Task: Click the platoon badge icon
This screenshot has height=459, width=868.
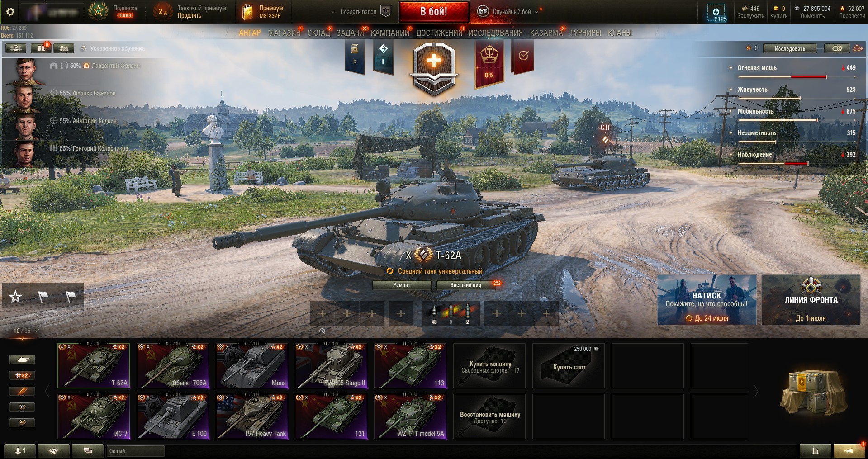Action: [x=386, y=11]
